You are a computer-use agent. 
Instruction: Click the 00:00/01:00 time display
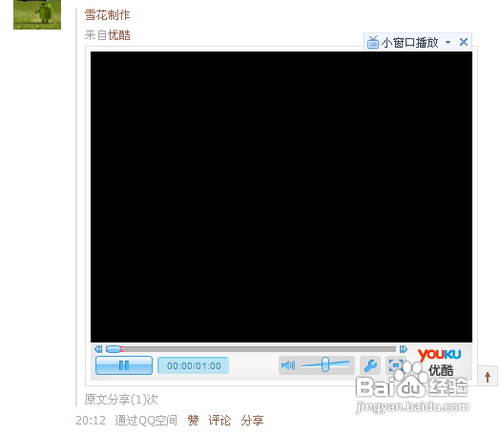click(194, 366)
